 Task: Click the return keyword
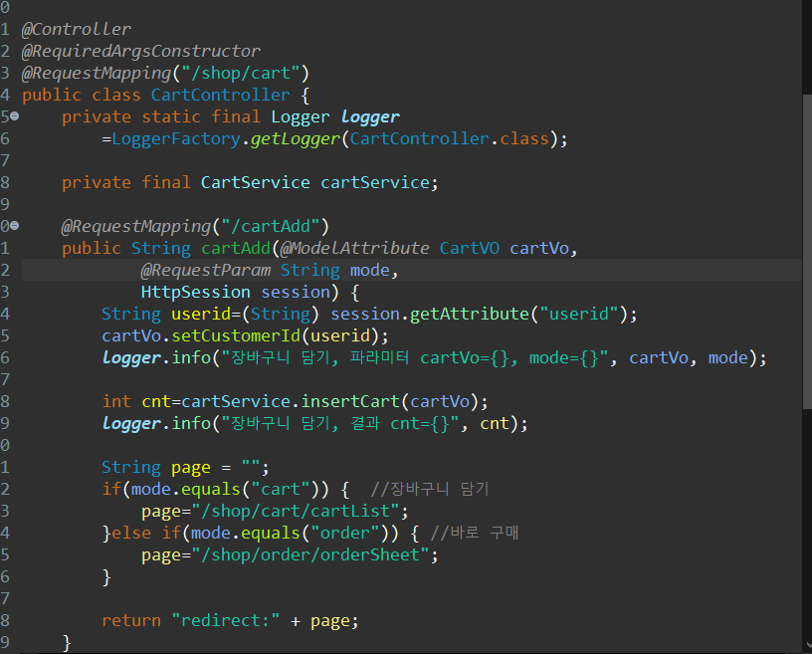[x=131, y=621]
